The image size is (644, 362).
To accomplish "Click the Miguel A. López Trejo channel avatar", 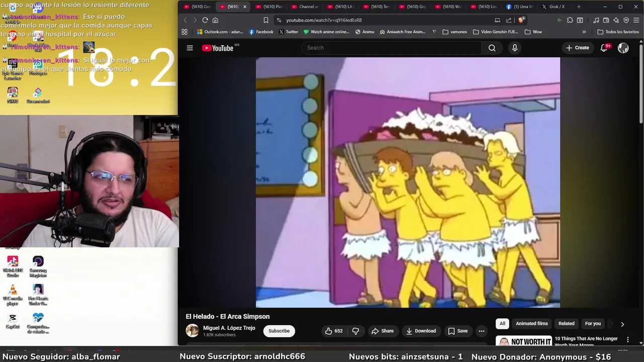I will tap(192, 330).
